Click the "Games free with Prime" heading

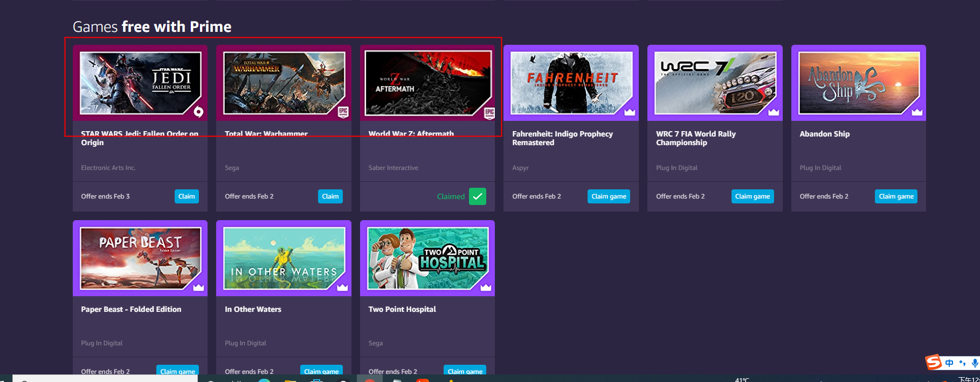click(x=152, y=26)
